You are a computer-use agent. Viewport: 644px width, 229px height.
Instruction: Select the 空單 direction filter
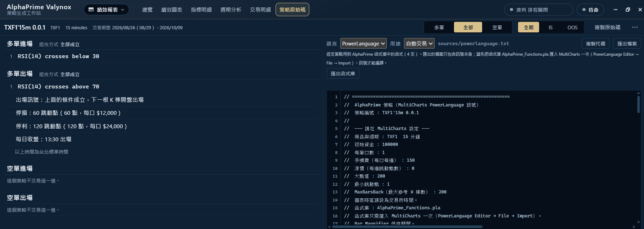[497, 27]
